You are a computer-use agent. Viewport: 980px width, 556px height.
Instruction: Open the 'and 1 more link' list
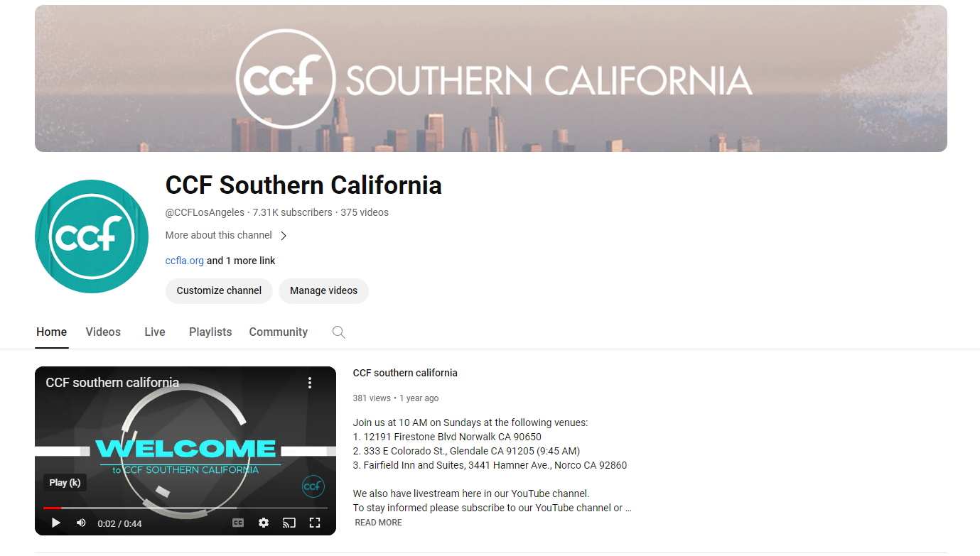[x=241, y=261]
